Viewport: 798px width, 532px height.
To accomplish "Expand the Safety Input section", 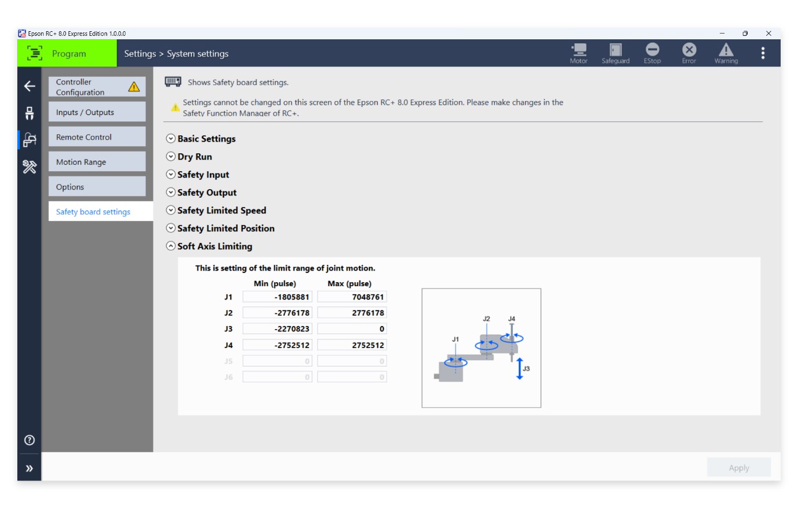I will (171, 175).
